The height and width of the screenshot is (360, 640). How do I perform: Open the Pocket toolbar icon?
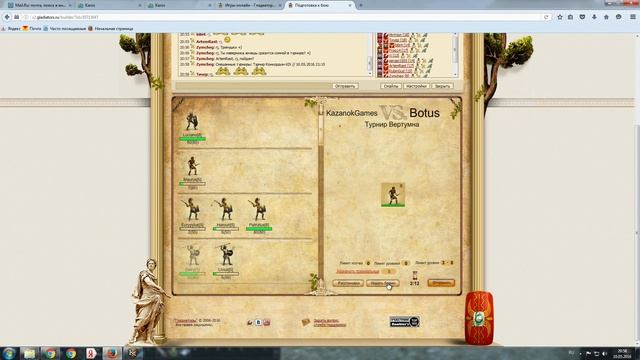pos(582,17)
